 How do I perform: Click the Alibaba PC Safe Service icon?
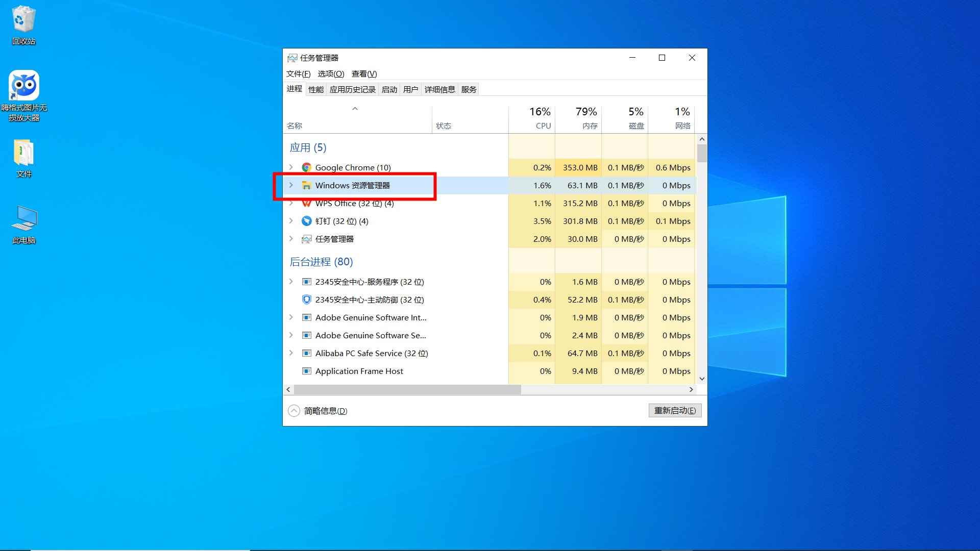(x=306, y=353)
